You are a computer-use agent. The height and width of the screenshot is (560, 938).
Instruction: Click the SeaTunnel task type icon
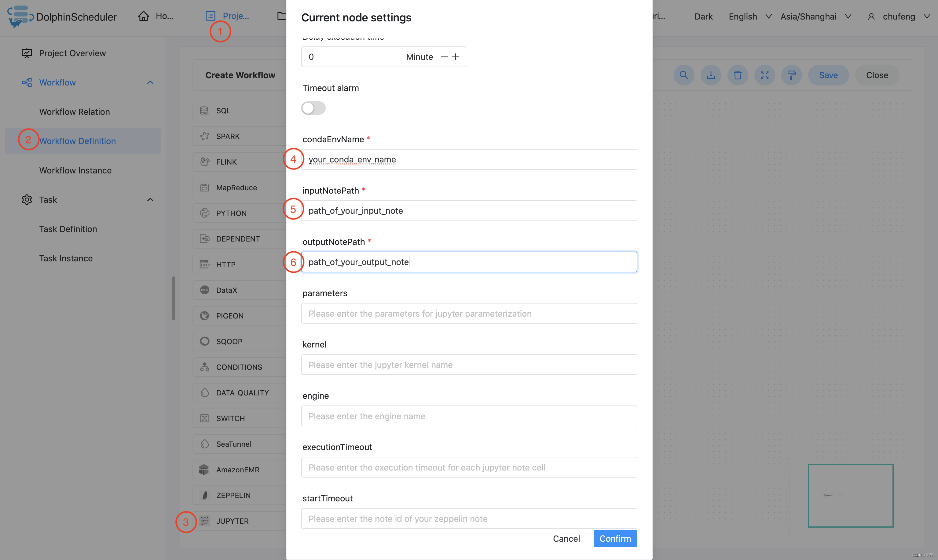[x=205, y=444]
